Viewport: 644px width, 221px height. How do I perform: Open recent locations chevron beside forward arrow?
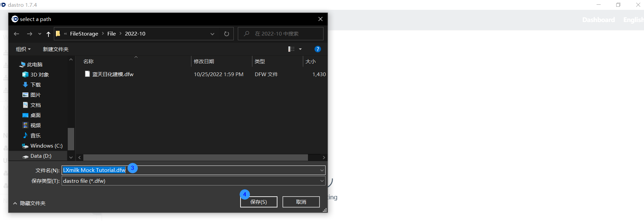tap(40, 34)
